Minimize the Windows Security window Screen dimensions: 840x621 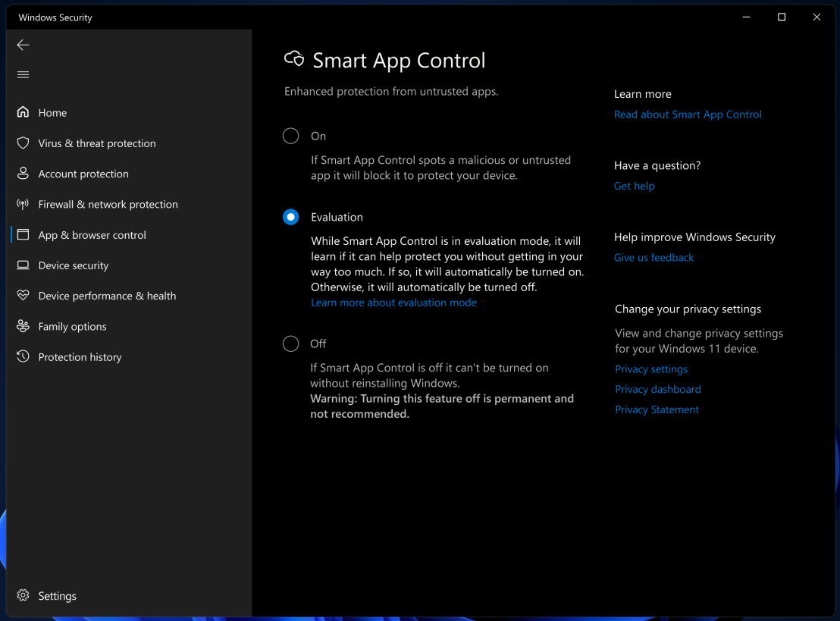pyautogui.click(x=746, y=17)
